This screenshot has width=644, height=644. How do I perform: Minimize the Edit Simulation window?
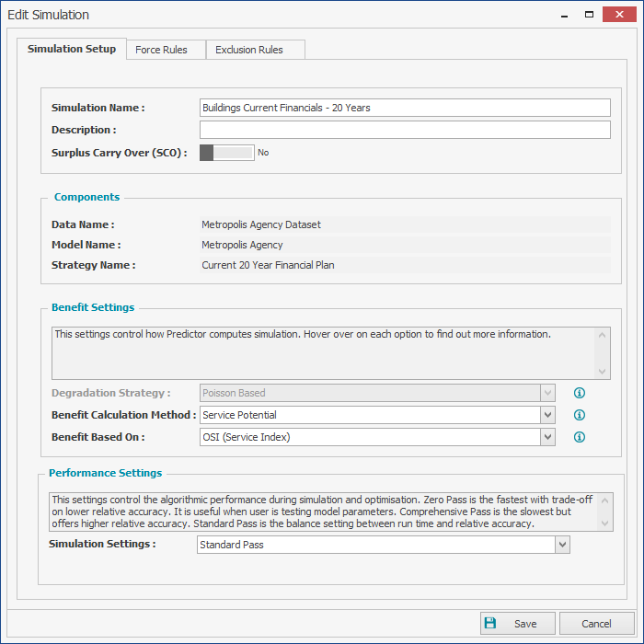(564, 15)
